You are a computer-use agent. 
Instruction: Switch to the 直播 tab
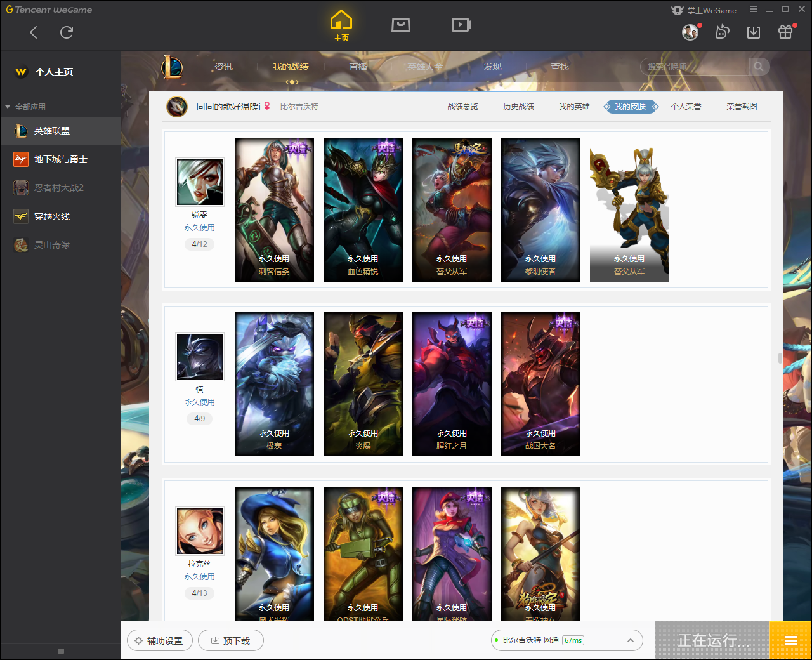358,67
